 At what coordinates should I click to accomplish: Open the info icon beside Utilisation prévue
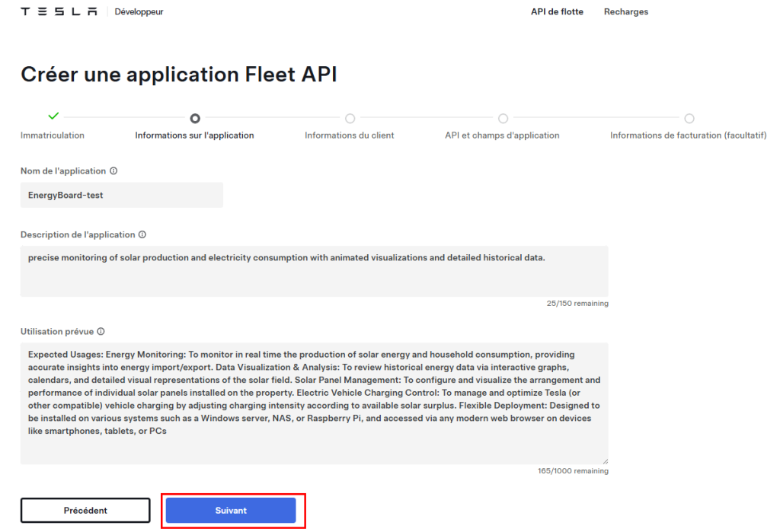[x=101, y=332]
